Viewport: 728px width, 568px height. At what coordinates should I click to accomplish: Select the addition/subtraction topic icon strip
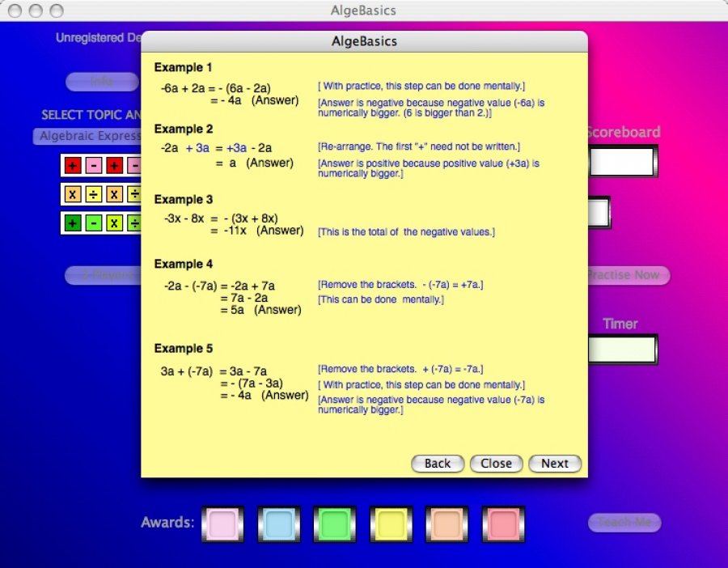pyautogui.click(x=103, y=166)
